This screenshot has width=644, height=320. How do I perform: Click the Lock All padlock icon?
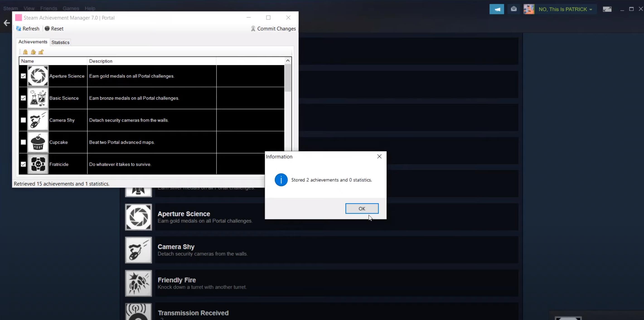tap(25, 52)
